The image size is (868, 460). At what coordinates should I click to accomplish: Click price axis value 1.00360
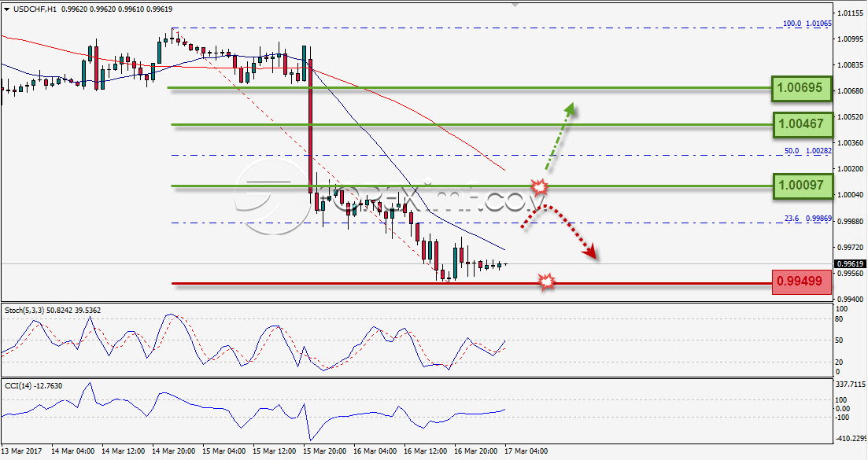(x=851, y=142)
